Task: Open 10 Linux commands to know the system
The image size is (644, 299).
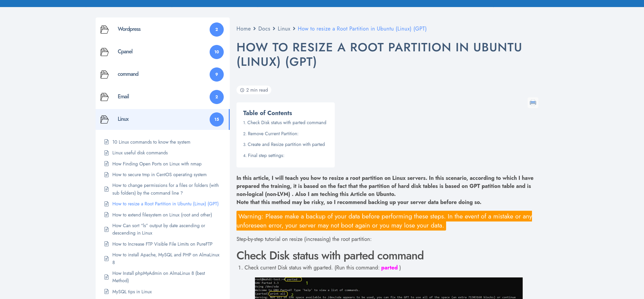Action: click(151, 142)
